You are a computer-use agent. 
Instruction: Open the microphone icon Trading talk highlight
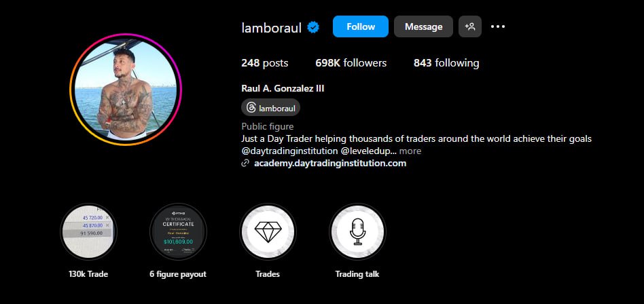(x=357, y=232)
